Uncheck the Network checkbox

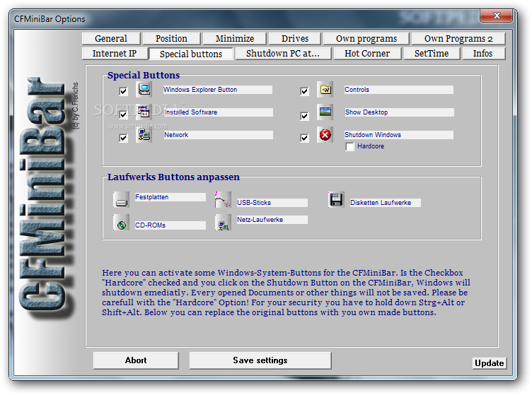(124, 138)
